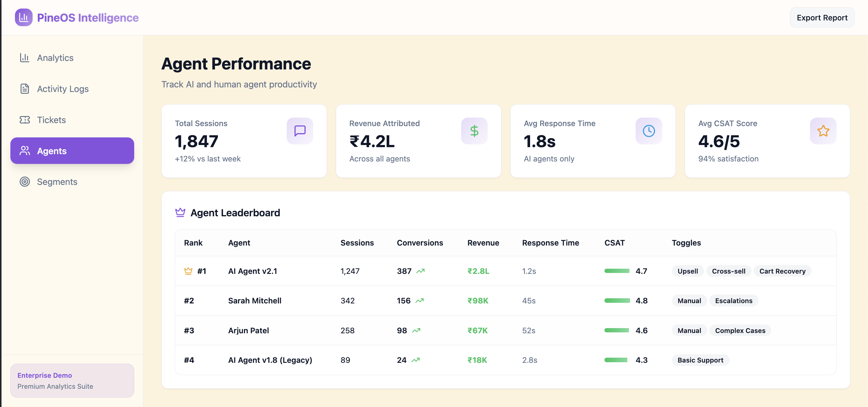Click the Activity Logs document icon
Image resolution: width=868 pixels, height=407 pixels.
[x=25, y=89]
